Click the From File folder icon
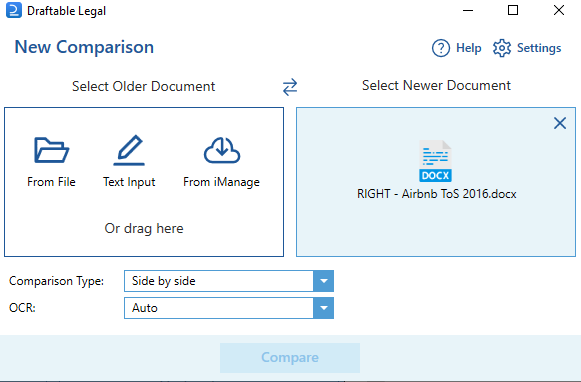This screenshot has height=382, width=581. pyautogui.click(x=51, y=150)
